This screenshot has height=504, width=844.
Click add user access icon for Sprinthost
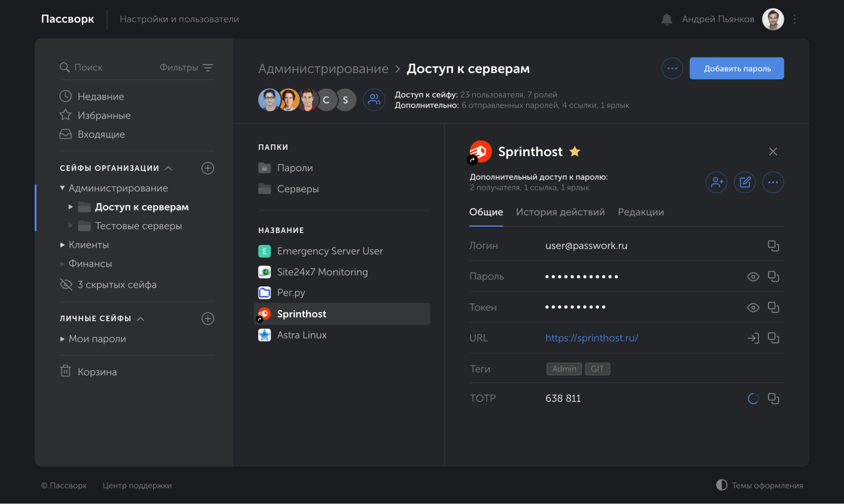716,182
